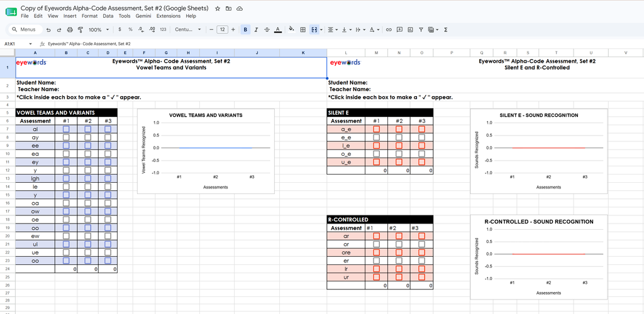Open the Extensions menu
Screen dimensions: 644x314
[x=169, y=16]
